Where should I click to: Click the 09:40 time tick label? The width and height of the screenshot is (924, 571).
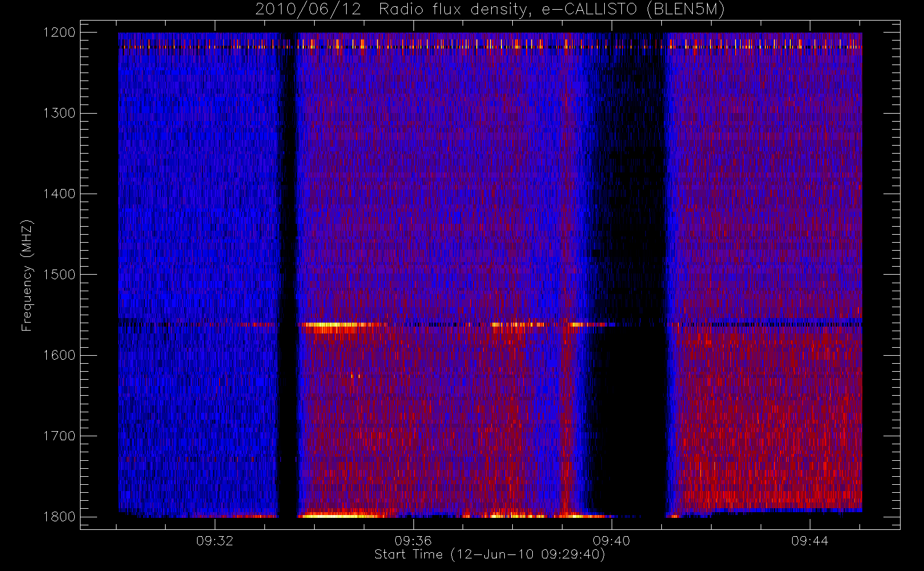click(611, 541)
